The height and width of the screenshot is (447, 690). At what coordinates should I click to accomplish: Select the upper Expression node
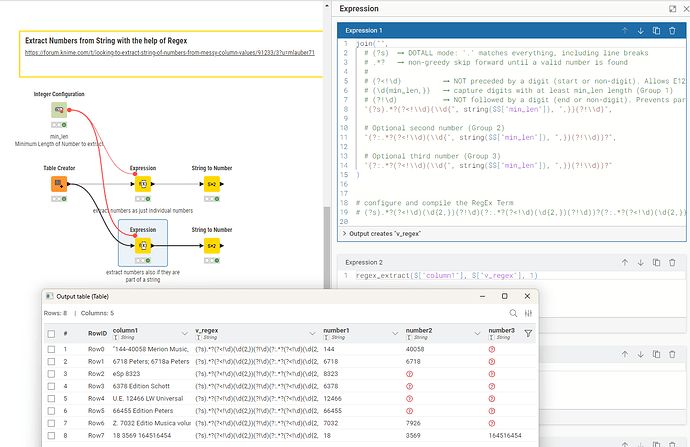coord(143,184)
